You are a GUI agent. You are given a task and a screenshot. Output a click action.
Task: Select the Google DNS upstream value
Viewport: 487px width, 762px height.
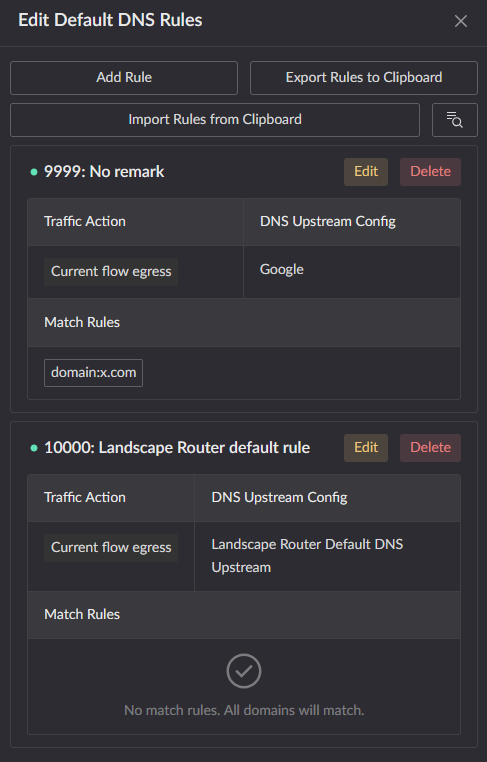(282, 269)
